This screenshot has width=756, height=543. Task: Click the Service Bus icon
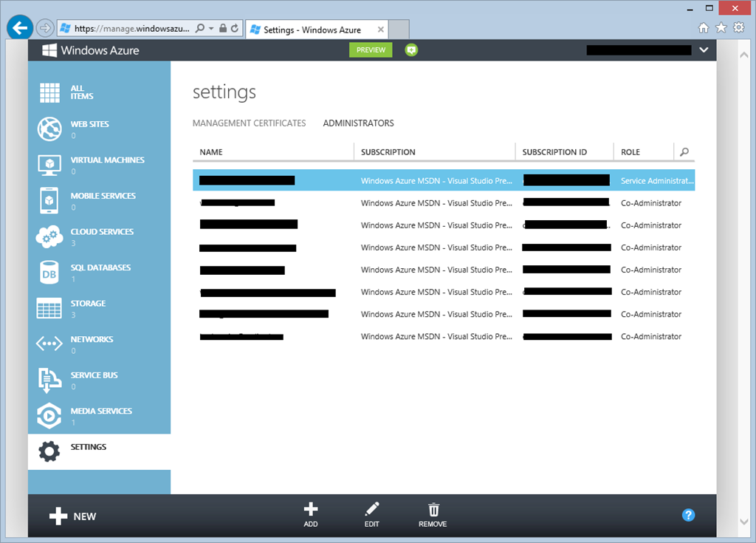(x=49, y=380)
